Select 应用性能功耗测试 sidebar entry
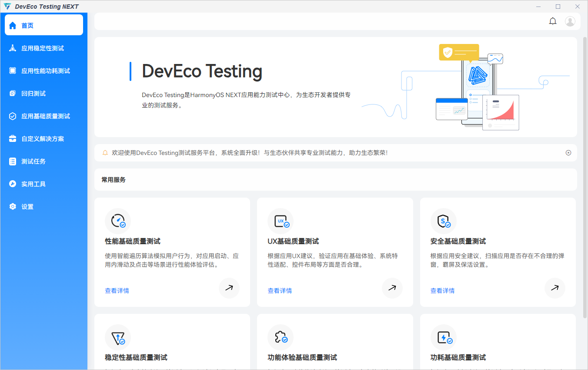 coord(44,71)
